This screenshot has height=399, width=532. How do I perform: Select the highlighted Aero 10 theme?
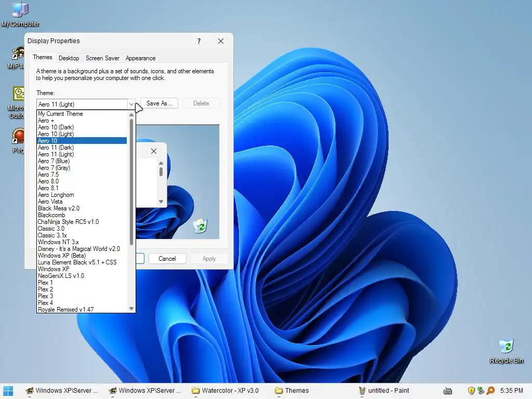click(x=82, y=140)
